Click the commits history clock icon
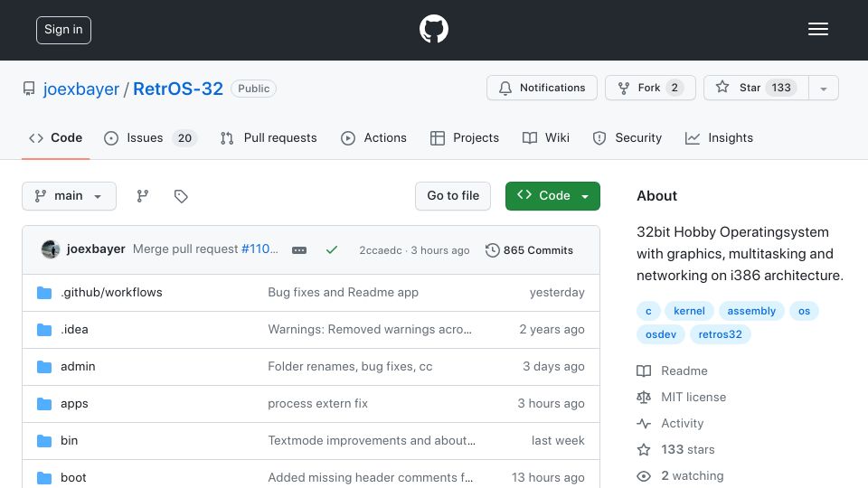Image resolution: width=868 pixels, height=488 pixels. coord(492,250)
